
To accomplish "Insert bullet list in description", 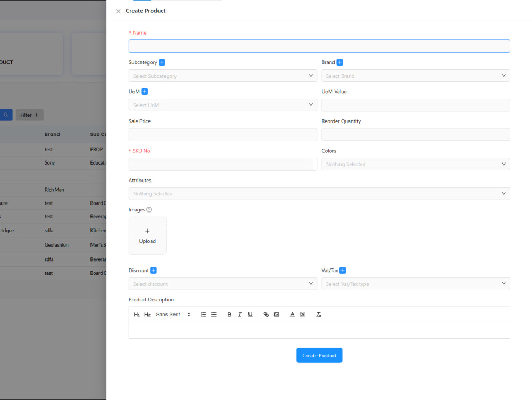I will (x=214, y=314).
